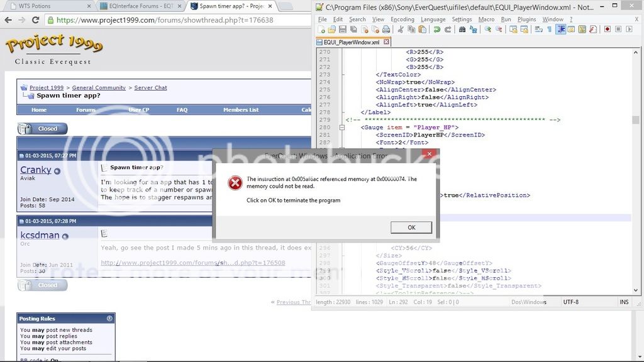Follow the project1999.com thread link in kcsdman's post
This screenshot has width=644, height=362.
(193, 263)
